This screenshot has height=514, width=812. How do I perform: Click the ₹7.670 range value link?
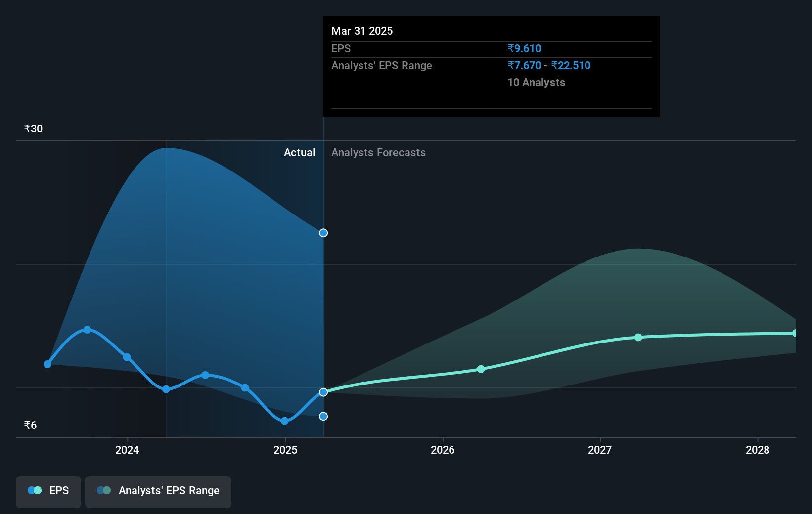point(524,65)
